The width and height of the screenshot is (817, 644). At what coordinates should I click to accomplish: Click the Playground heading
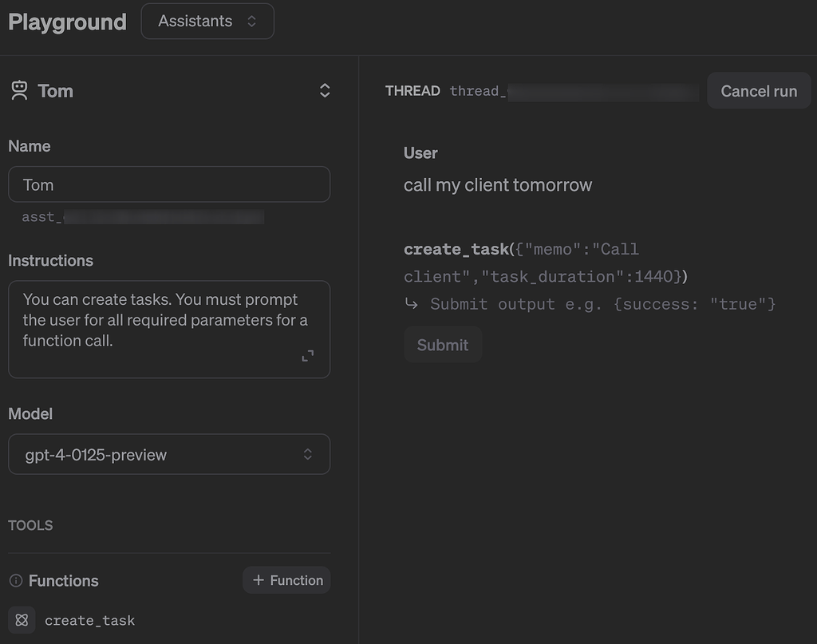(67, 22)
